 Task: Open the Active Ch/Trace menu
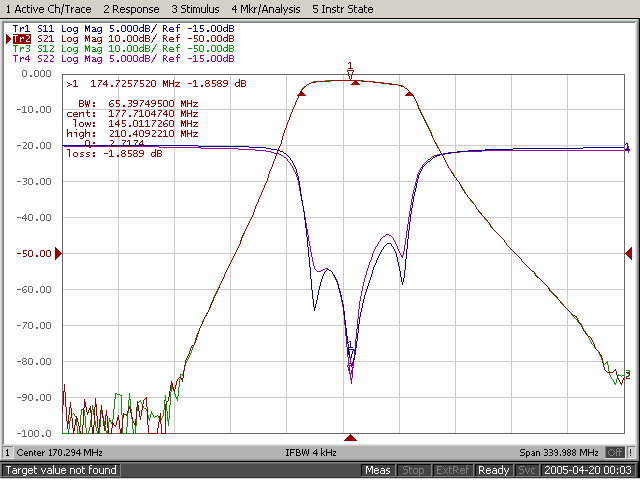(x=45, y=8)
